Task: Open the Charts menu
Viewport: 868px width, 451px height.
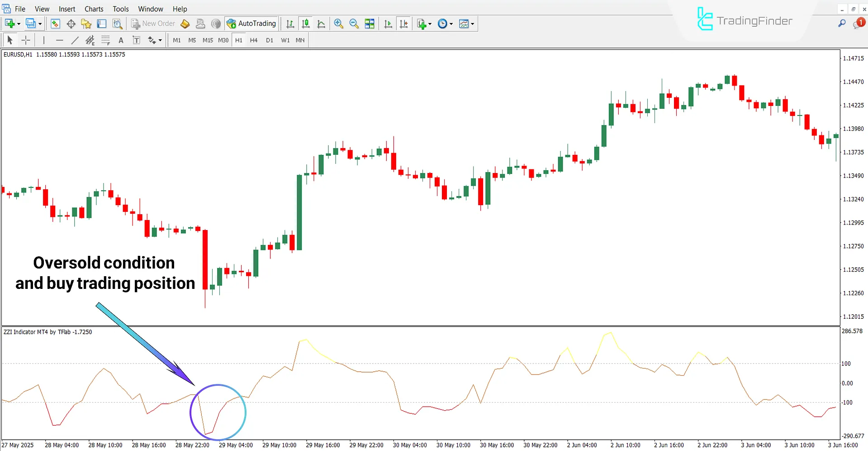Action: tap(94, 9)
